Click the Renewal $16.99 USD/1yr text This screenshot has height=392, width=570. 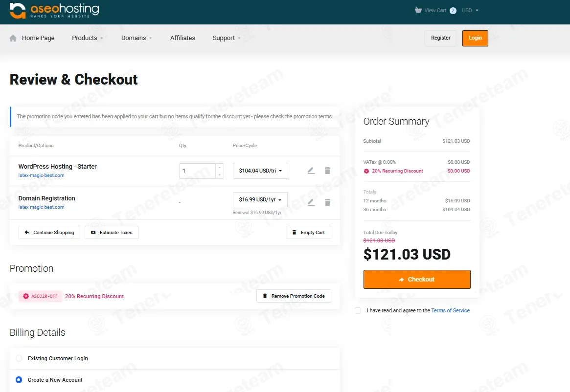coord(257,213)
